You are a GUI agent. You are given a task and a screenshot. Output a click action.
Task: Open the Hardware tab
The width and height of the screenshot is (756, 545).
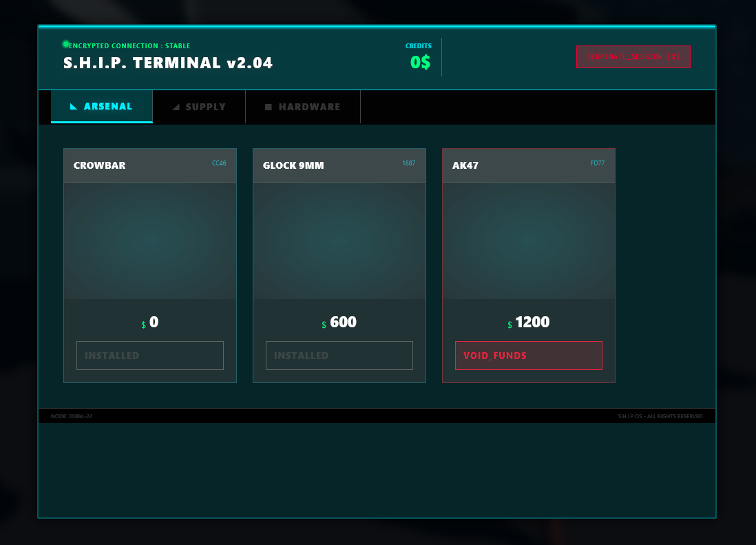pos(303,107)
